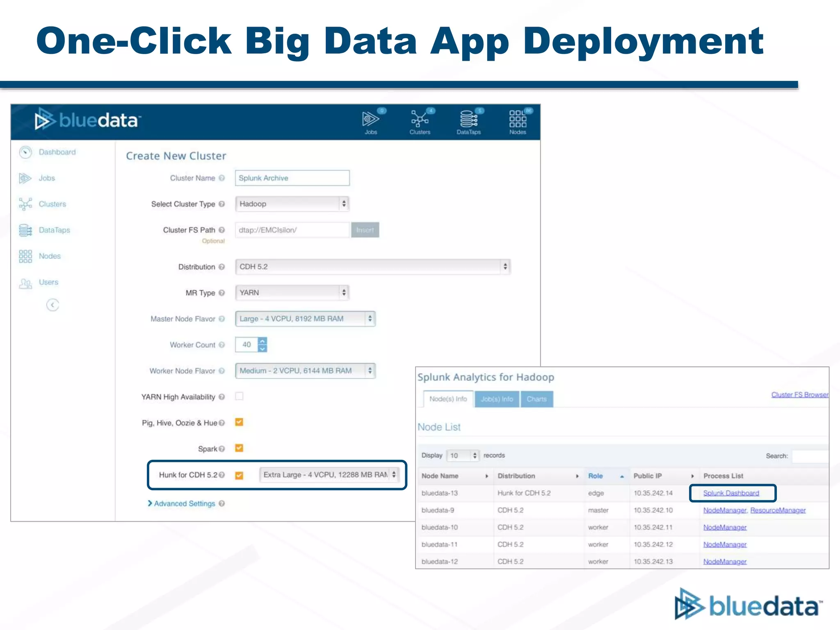Open Jobs in the left sidebar
Viewport: 840px width, 630px height.
tap(37, 178)
